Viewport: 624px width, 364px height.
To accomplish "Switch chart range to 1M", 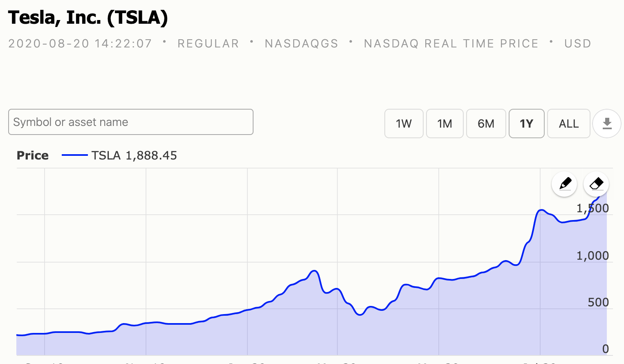I will pyautogui.click(x=444, y=124).
